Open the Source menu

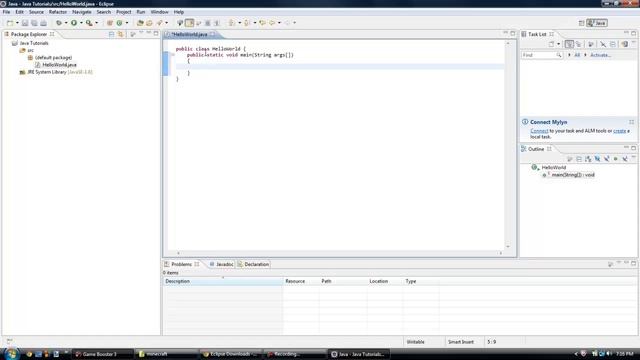pos(36,12)
